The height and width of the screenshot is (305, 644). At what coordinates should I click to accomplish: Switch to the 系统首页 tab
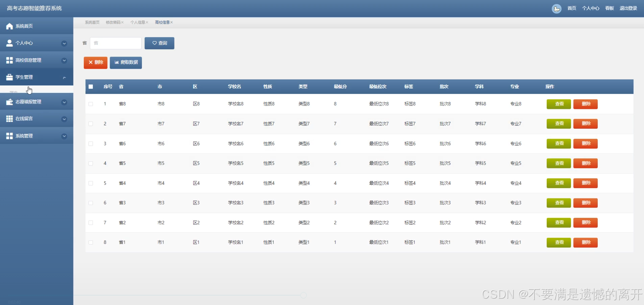(92, 22)
